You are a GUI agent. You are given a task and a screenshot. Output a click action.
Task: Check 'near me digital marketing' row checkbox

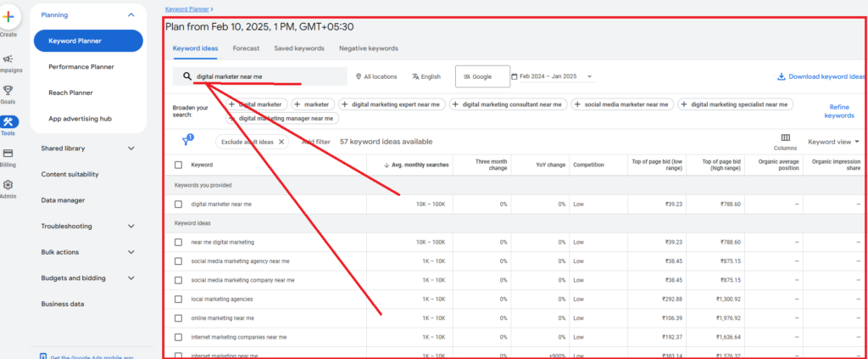[178, 242]
